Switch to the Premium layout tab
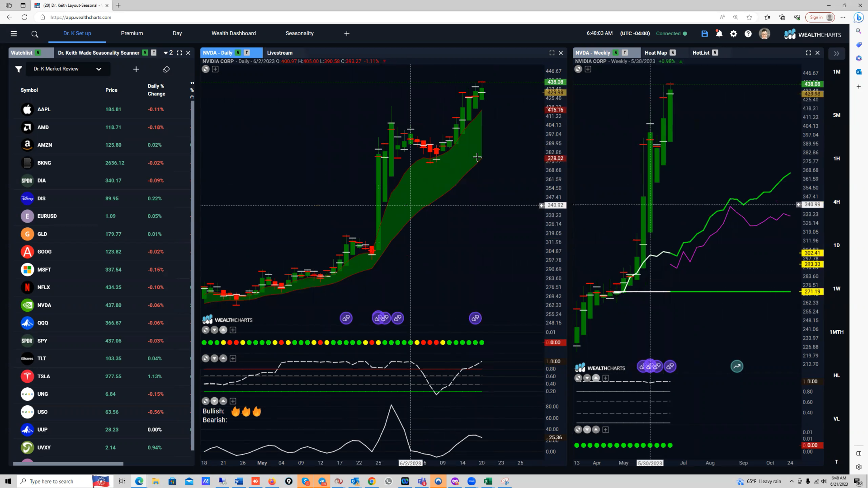Viewport: 868px width, 488px height. click(x=132, y=33)
